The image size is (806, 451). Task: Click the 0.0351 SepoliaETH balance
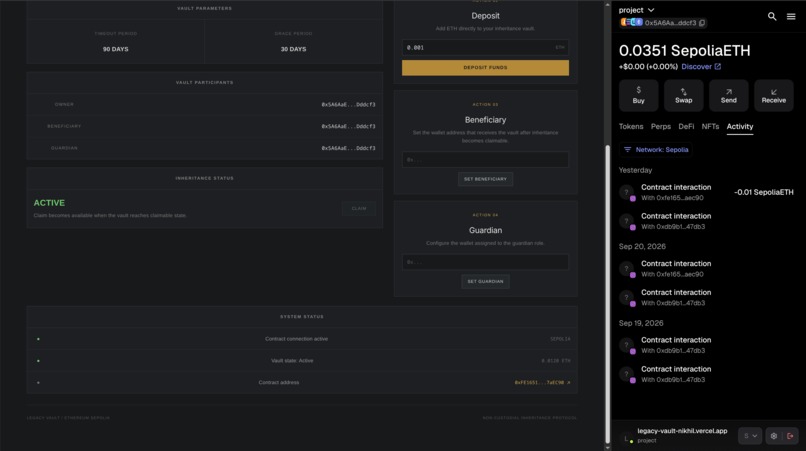click(x=684, y=50)
